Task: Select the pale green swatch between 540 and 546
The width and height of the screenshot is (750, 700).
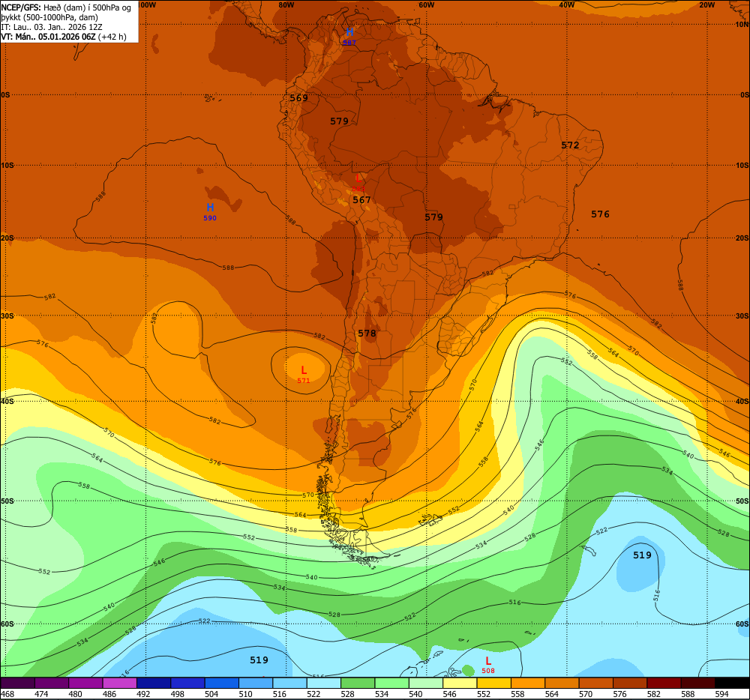Action: (426, 683)
